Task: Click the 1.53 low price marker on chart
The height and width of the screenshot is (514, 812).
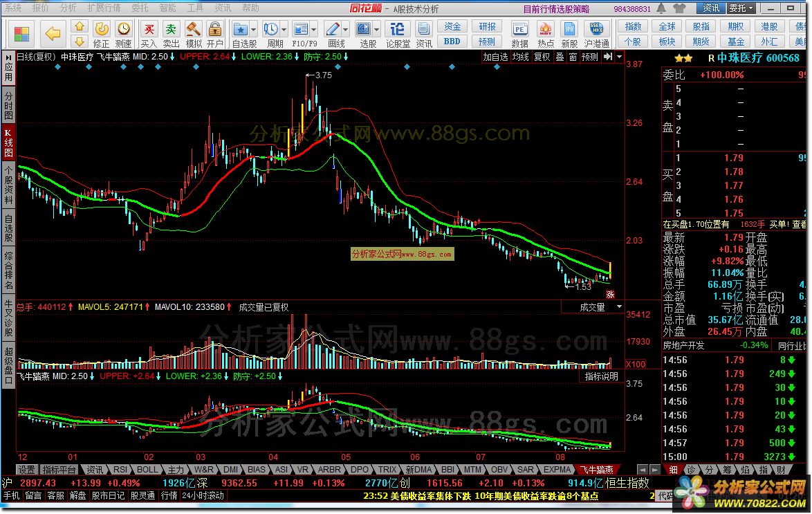Action: [x=578, y=286]
